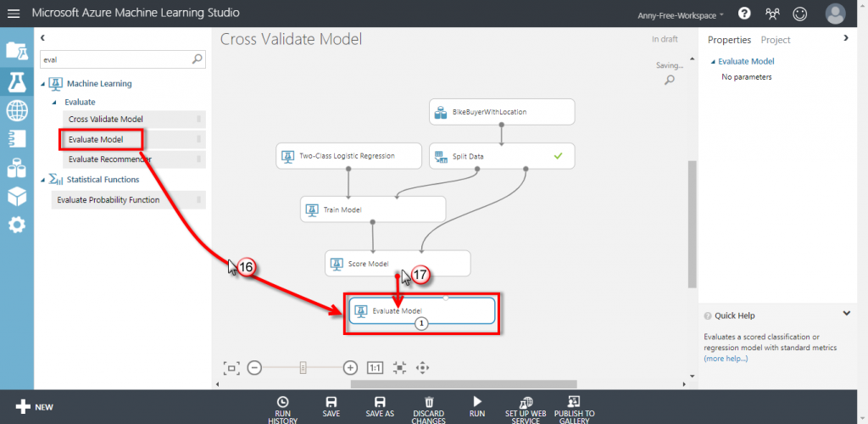The image size is (868, 424).
Task: Click the Evaluate Model output port
Action: (x=422, y=323)
